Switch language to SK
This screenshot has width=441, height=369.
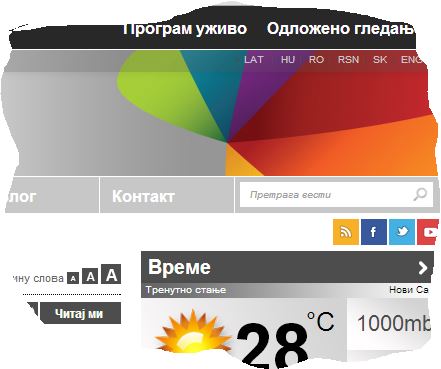coord(380,60)
